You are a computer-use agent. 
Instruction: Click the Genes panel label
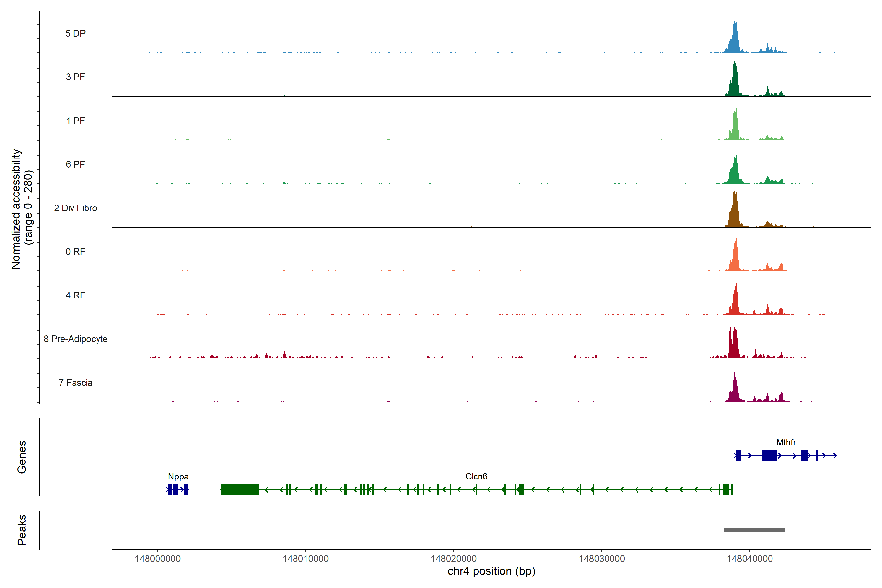click(22, 457)
